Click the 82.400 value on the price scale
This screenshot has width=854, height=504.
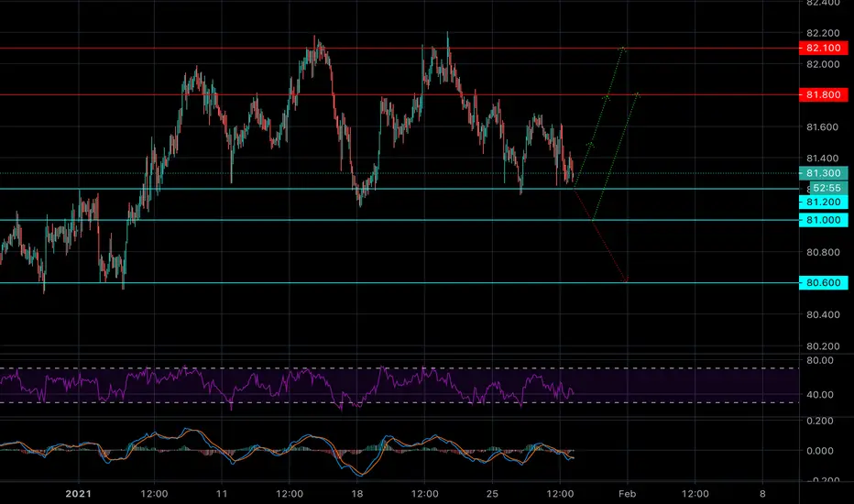pyautogui.click(x=821, y=3)
